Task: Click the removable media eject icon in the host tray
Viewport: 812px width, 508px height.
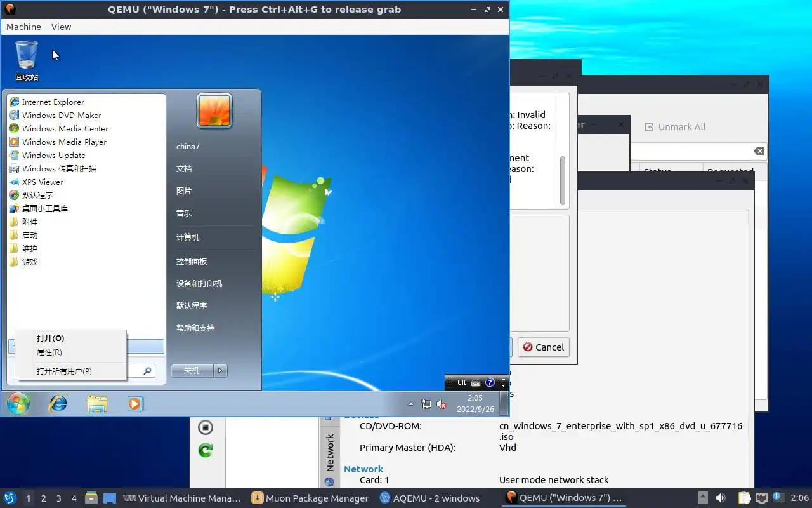Action: [702, 498]
